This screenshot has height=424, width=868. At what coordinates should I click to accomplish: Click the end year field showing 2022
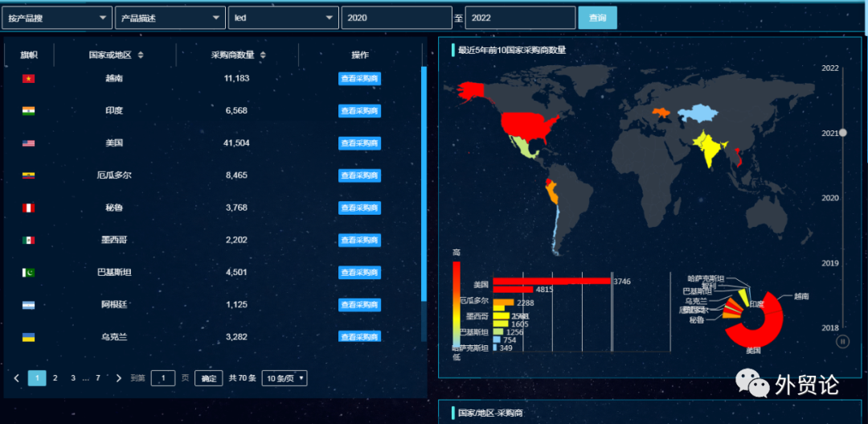[x=520, y=18]
